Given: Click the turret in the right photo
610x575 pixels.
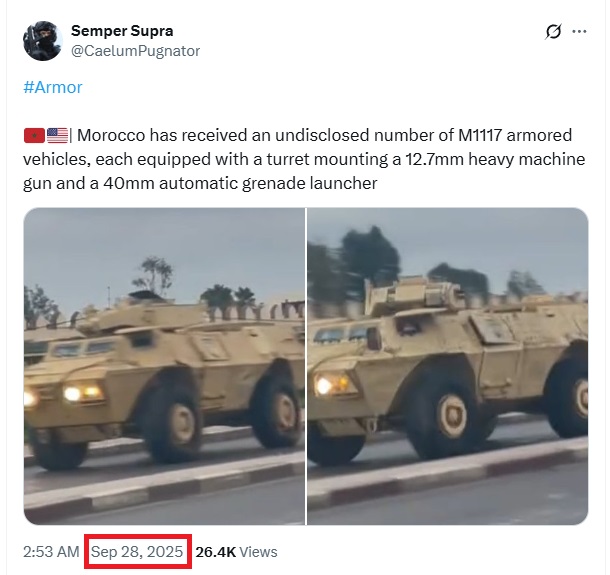Looking at the screenshot, I should (414, 295).
